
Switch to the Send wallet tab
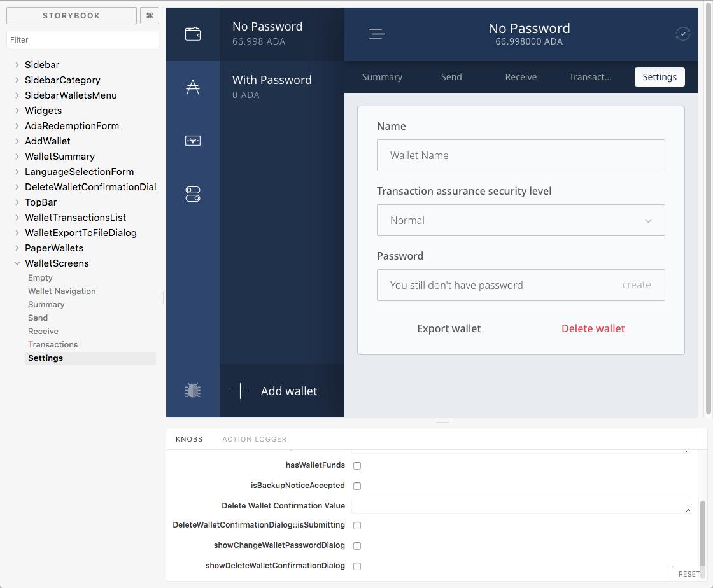click(451, 77)
